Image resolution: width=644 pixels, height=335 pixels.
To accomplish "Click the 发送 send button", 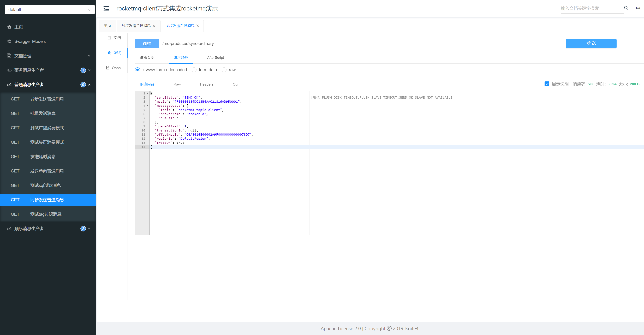I will pos(591,44).
